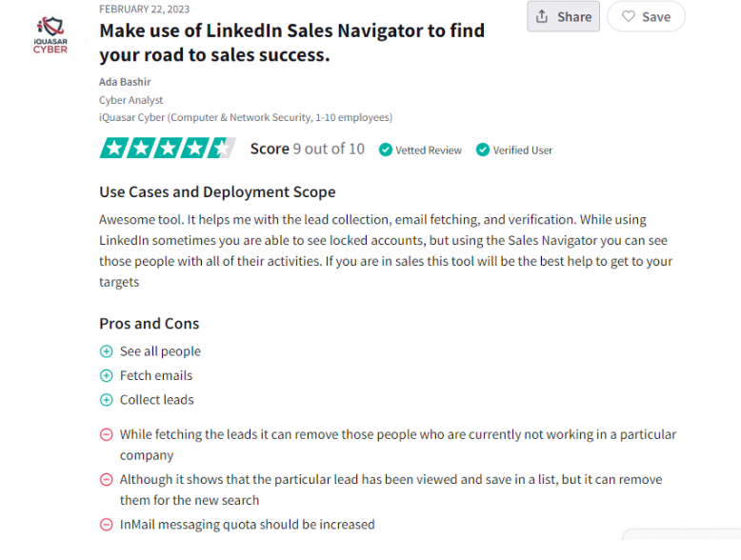Click the Vetted Review label text
This screenshot has height=560, width=741.
(x=429, y=150)
